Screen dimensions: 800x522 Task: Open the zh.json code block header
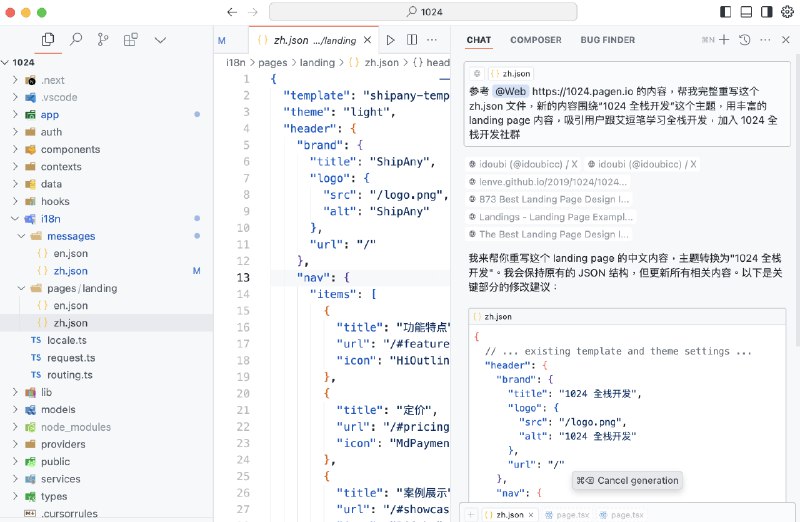tap(627, 316)
